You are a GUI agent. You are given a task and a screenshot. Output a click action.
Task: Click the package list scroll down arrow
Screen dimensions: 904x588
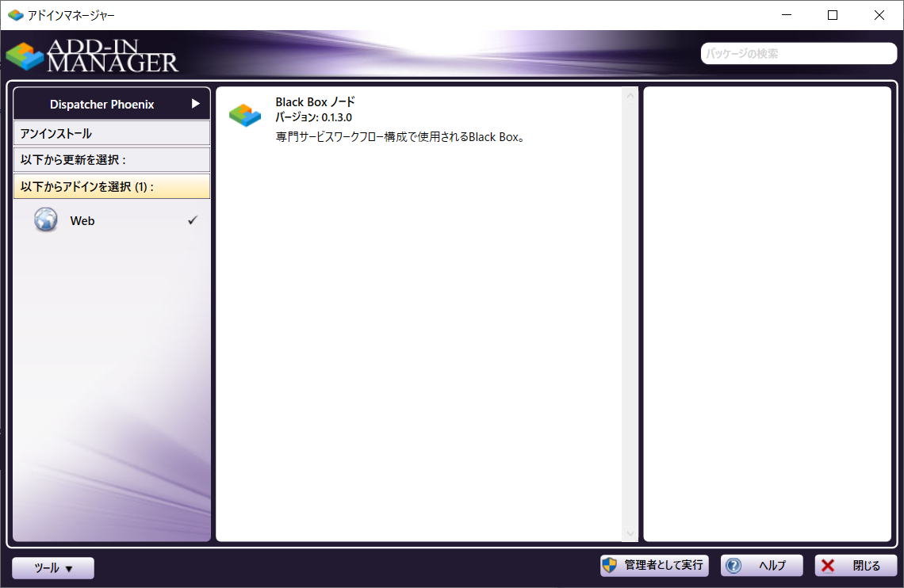click(x=630, y=533)
